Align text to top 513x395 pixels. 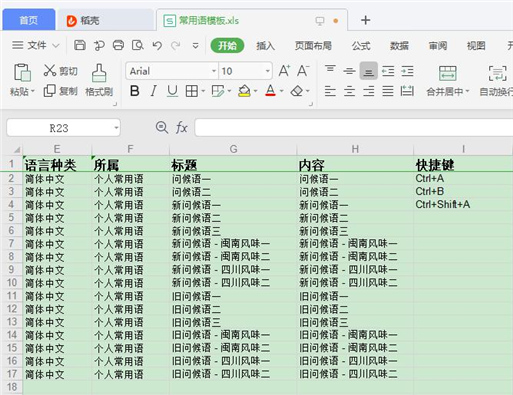[x=330, y=70]
